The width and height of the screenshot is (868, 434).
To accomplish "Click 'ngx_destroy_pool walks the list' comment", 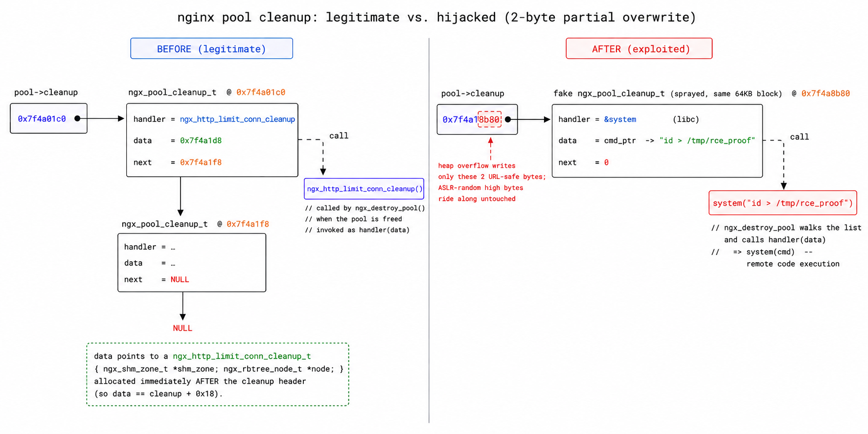I will (786, 228).
